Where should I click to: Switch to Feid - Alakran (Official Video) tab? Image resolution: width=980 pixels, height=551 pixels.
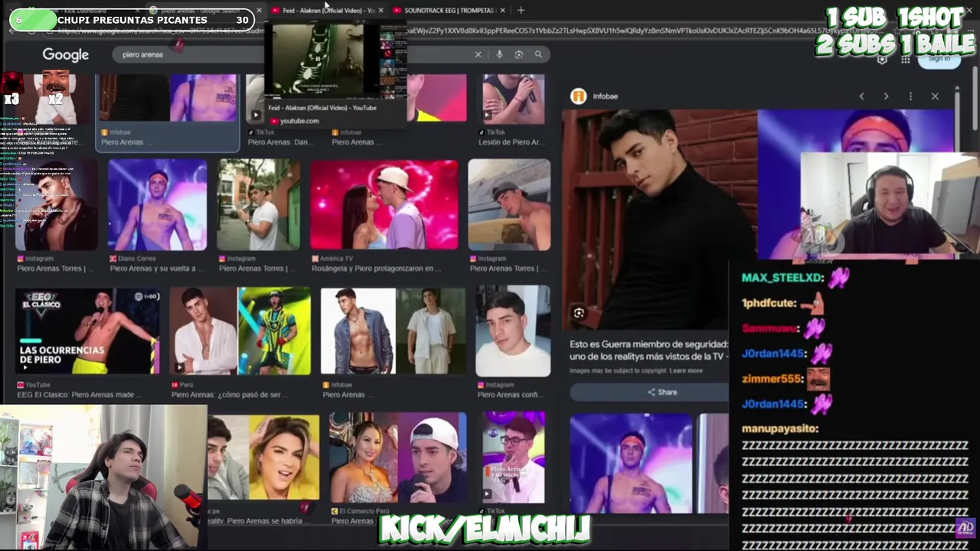[x=328, y=10]
